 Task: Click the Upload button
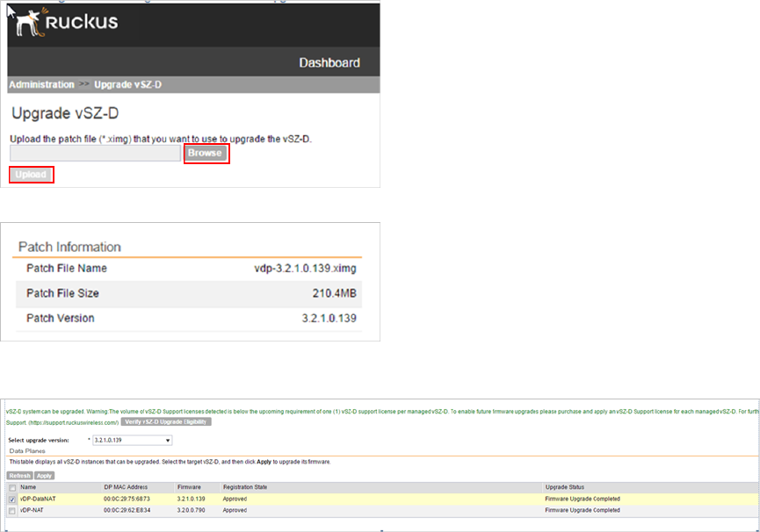pos(31,175)
